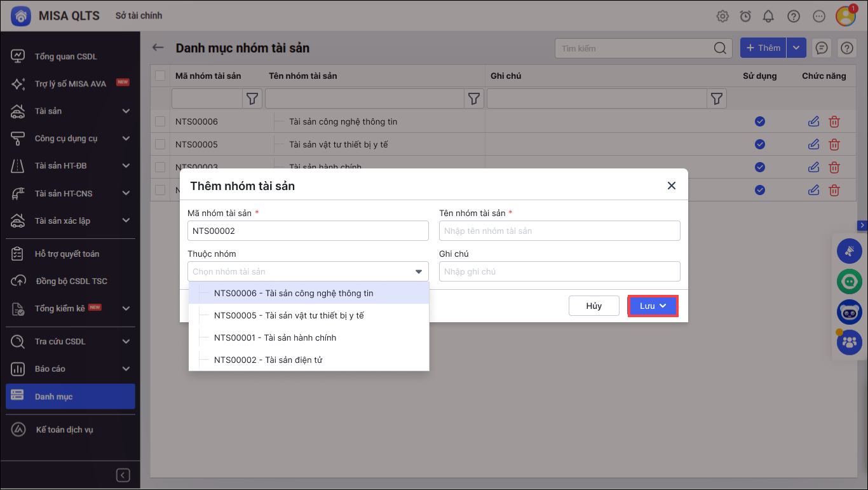
Task: Expand the Tài sản sidebar menu
Action: pos(126,111)
